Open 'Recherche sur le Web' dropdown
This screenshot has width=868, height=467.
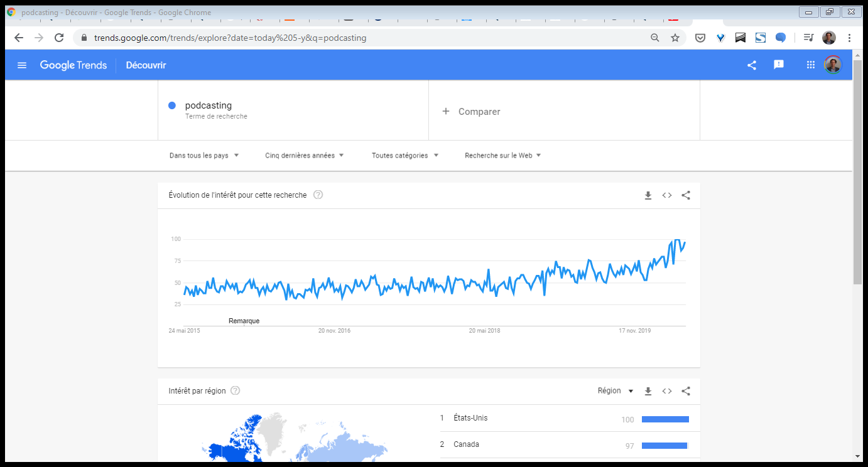pos(503,155)
